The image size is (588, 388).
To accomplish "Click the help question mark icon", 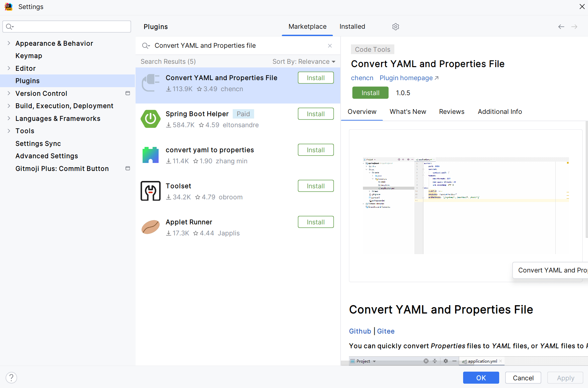I will coord(11,378).
